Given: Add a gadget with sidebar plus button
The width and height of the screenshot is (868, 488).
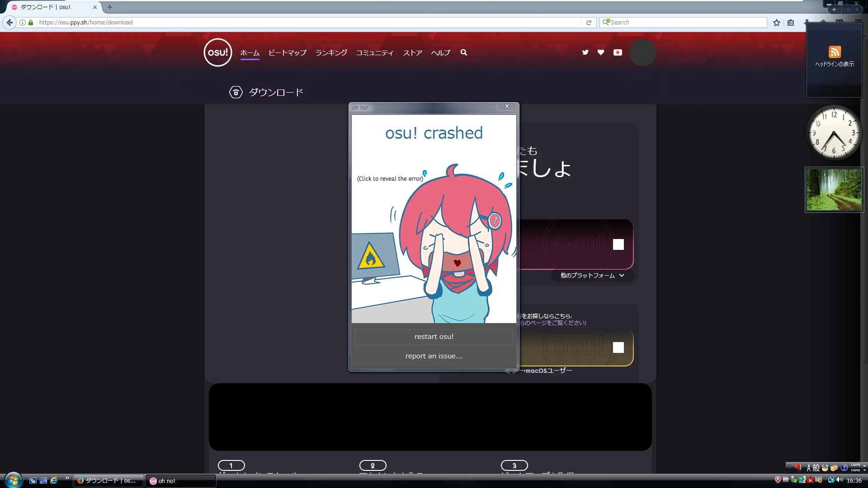Looking at the screenshot, I should [x=834, y=9].
